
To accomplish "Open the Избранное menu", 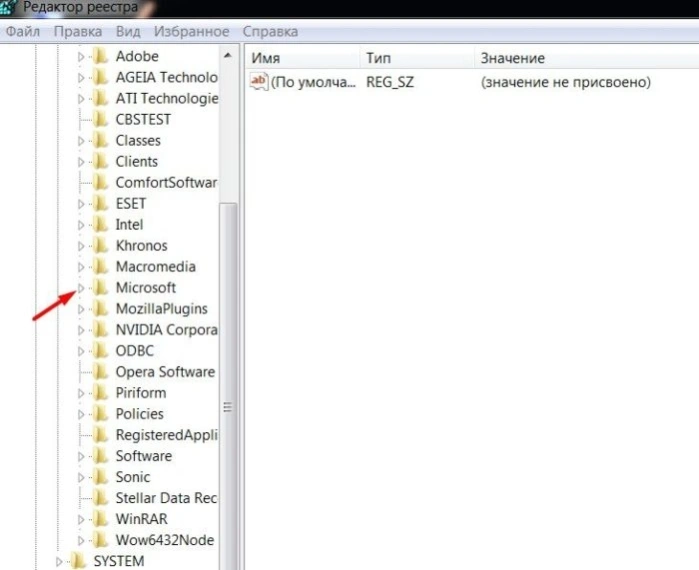I will [191, 32].
